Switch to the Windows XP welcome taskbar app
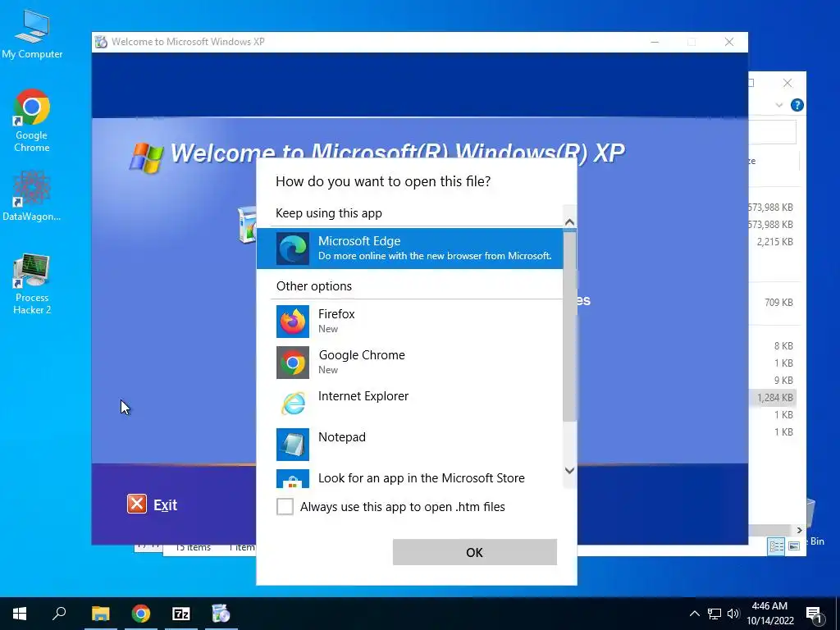 [x=221, y=614]
